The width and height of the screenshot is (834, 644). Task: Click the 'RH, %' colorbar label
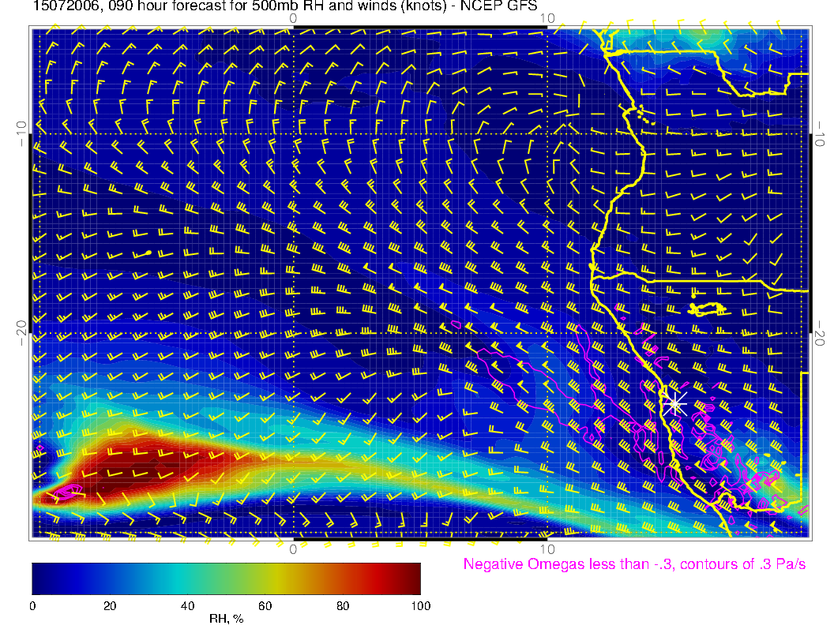click(226, 619)
